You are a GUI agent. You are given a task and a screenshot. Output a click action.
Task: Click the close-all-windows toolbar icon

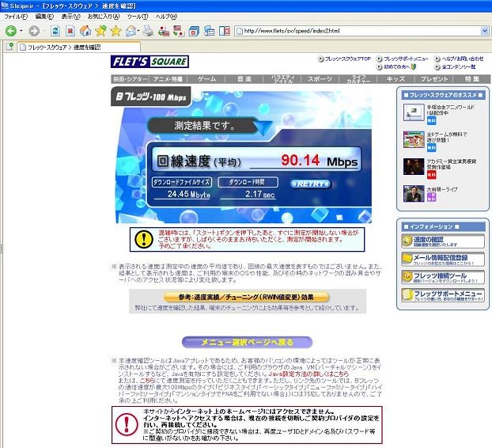click(194, 31)
